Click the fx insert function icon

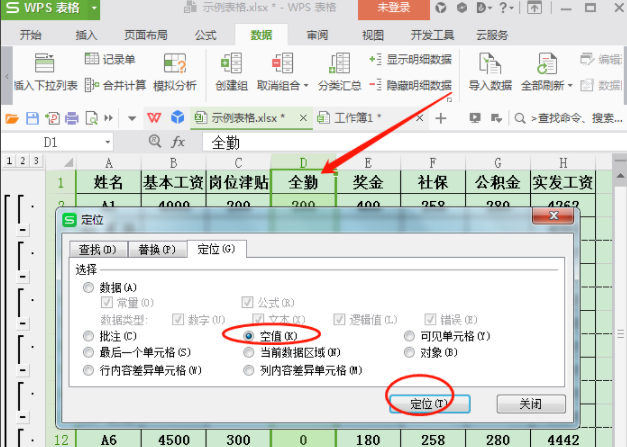click(x=178, y=142)
